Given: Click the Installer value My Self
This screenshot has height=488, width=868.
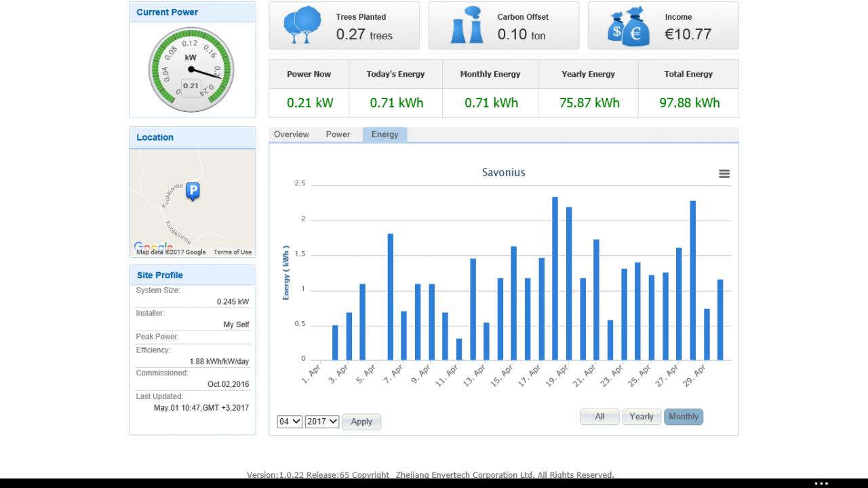Looking at the screenshot, I should [x=236, y=324].
